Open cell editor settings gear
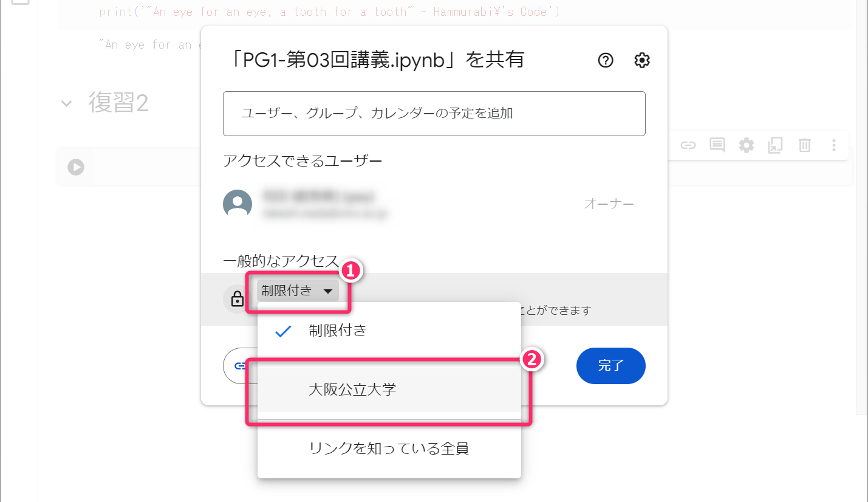 tap(746, 145)
